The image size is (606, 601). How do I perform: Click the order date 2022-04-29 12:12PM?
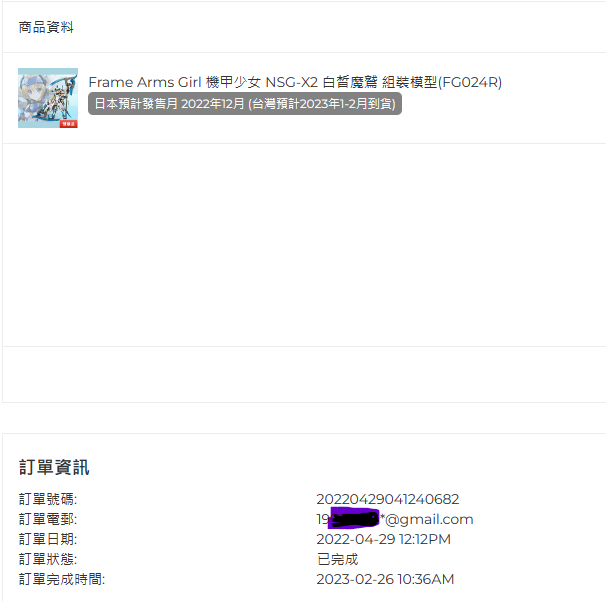(x=383, y=539)
